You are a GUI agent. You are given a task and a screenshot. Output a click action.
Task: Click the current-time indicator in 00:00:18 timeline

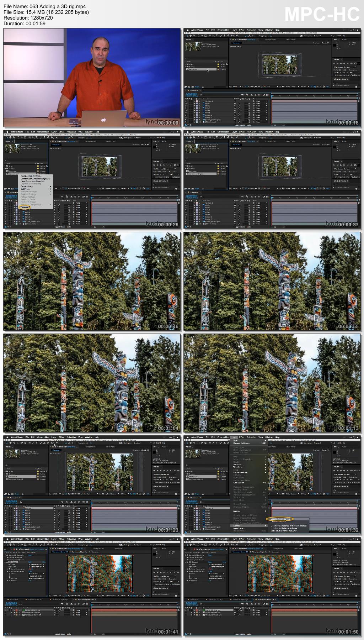click(272, 96)
